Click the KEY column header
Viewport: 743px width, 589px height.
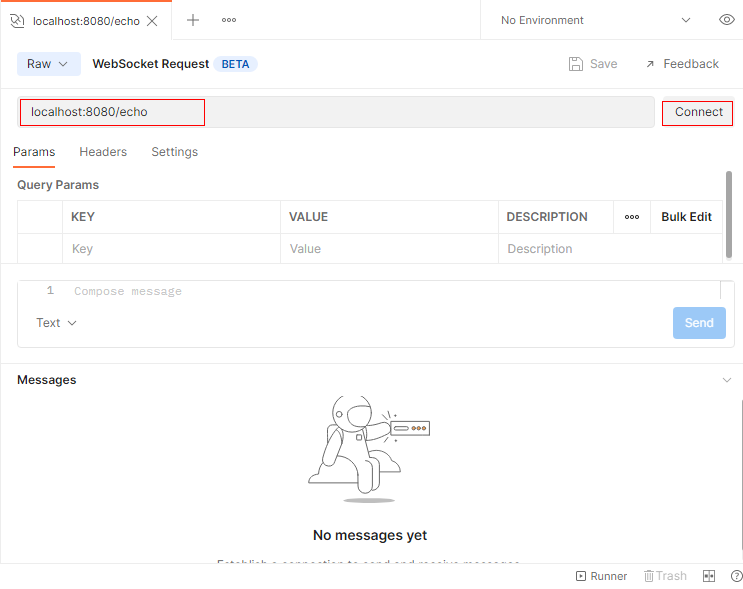click(x=83, y=217)
